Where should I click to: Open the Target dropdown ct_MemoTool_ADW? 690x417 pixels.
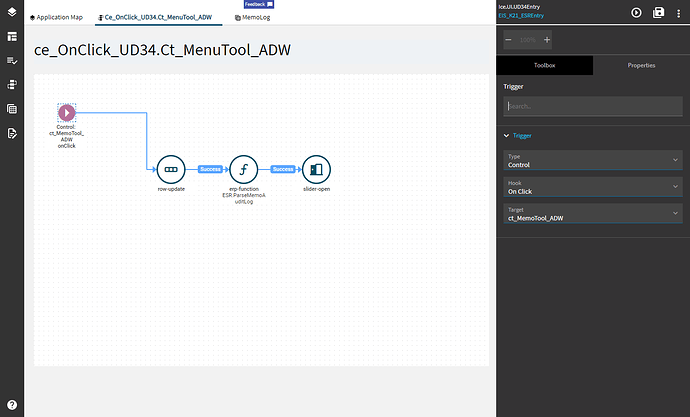[593, 214]
